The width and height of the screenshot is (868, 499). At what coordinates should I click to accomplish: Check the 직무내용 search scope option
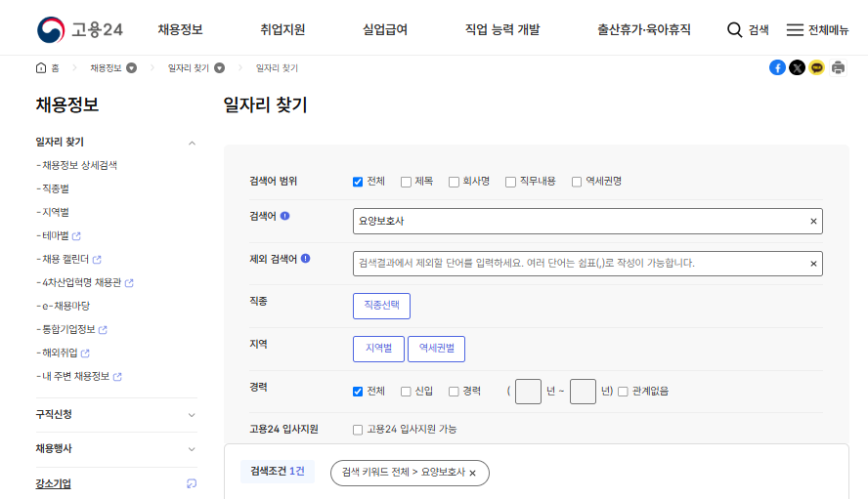point(510,182)
